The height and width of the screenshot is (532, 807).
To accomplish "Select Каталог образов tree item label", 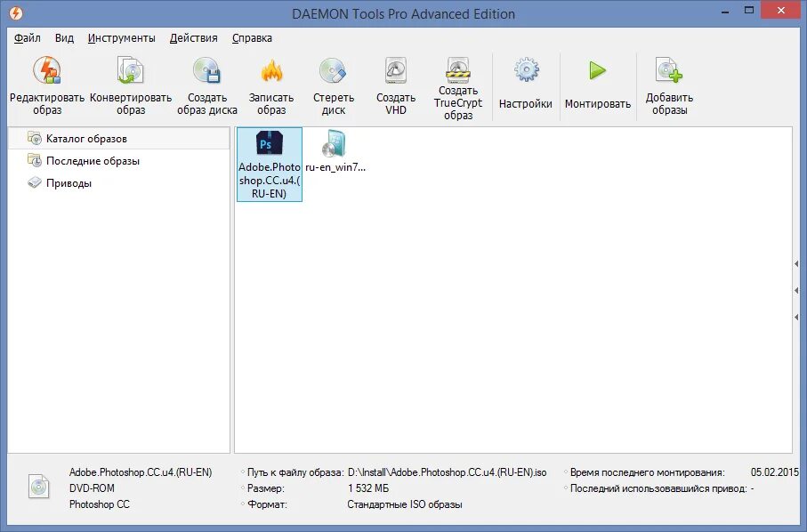I will (x=86, y=139).
